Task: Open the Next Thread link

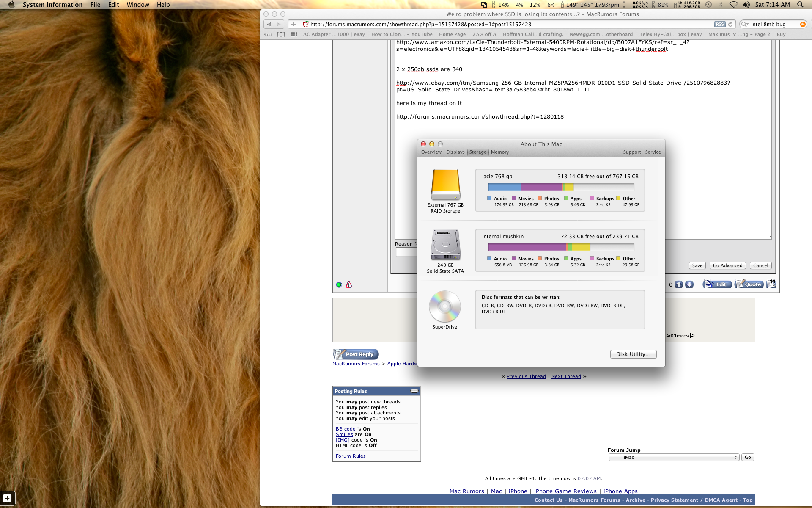Action: coord(566,376)
